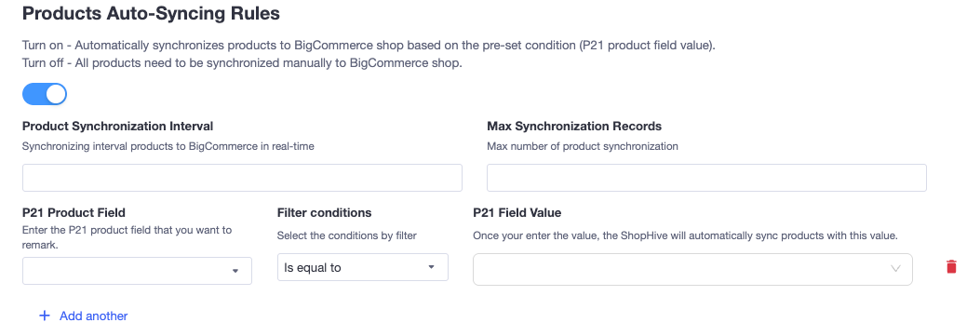Open the P21 Product Field dropdown
The width and height of the screenshot is (980, 336).
[137, 271]
